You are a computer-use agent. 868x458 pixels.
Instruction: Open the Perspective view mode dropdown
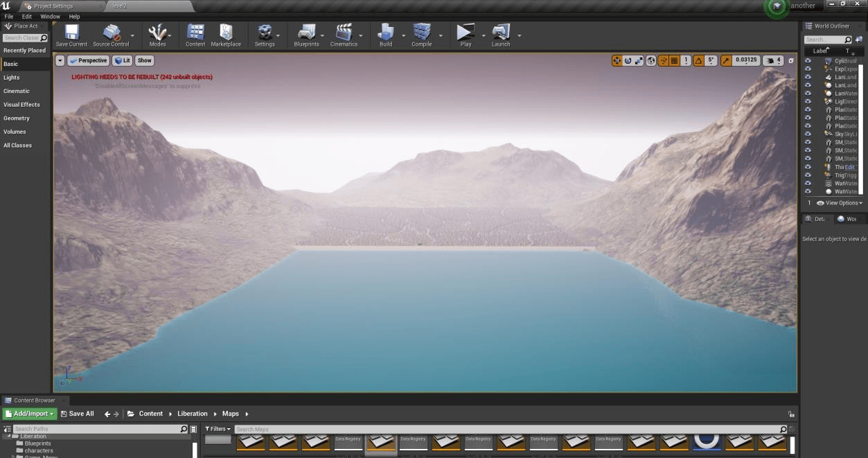click(x=89, y=60)
